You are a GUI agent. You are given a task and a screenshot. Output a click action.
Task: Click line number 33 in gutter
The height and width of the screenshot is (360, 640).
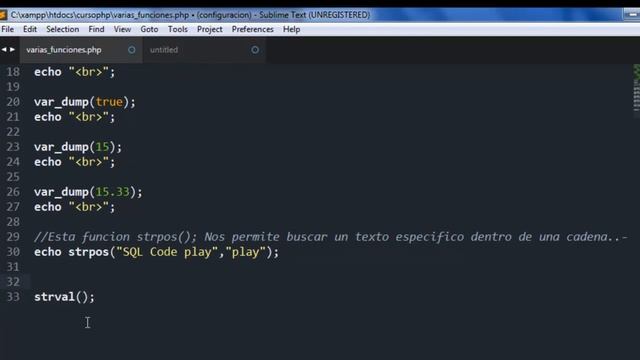click(13, 297)
